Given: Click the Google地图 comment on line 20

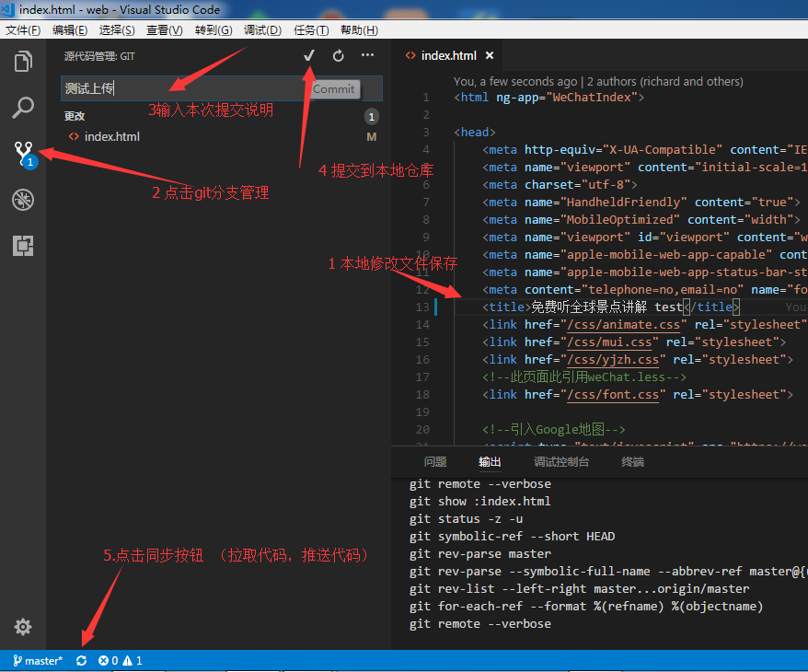Looking at the screenshot, I should [554, 429].
